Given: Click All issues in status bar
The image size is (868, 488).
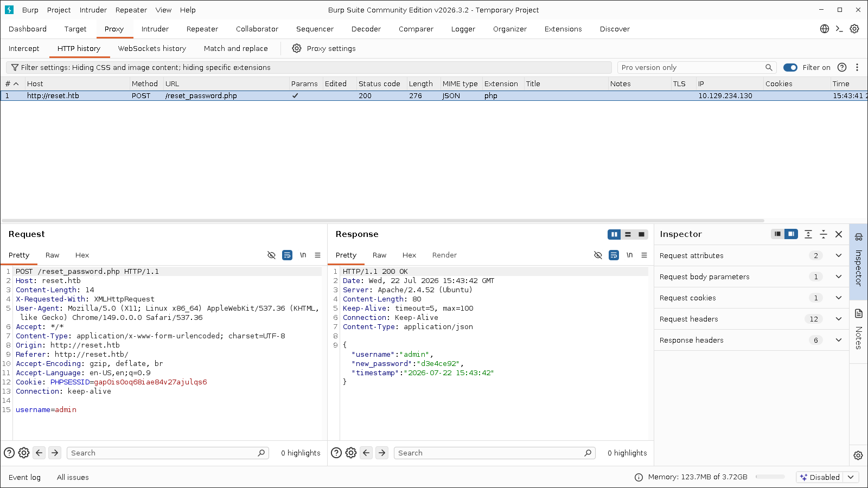Looking at the screenshot, I should (73, 477).
